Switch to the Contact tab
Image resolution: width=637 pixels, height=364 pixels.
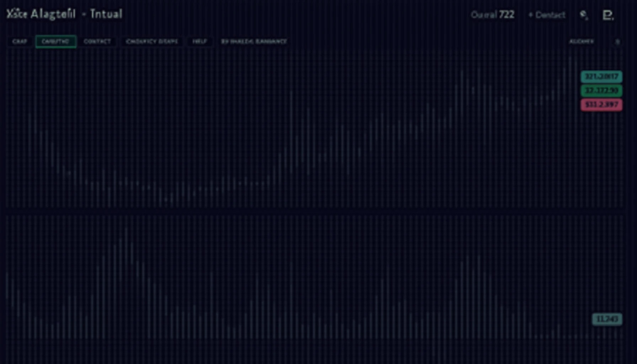pyautogui.click(x=97, y=42)
